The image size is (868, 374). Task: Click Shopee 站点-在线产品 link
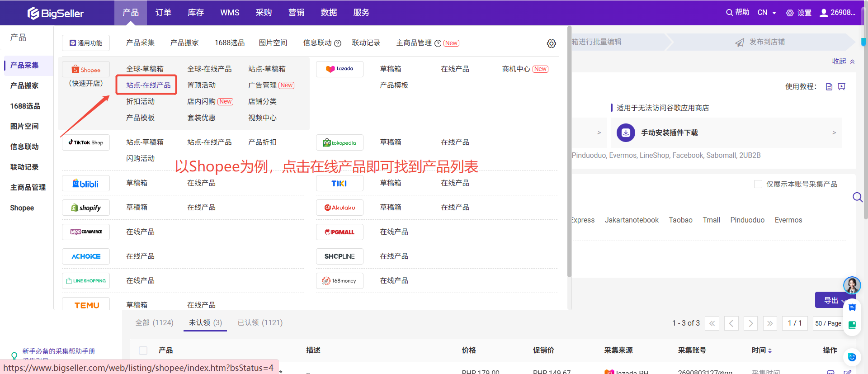click(148, 85)
